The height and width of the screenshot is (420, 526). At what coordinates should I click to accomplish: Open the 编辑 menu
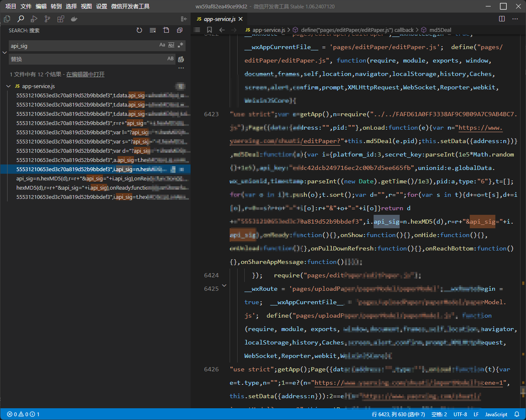pyautogui.click(x=41, y=6)
